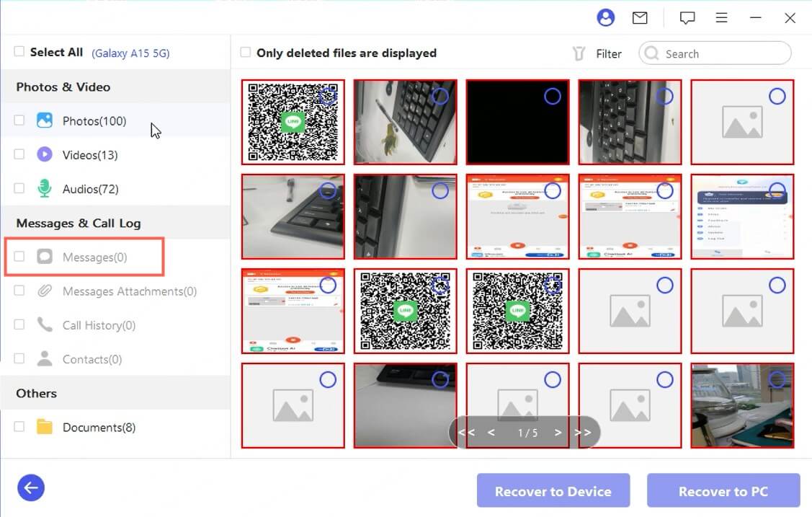This screenshot has width=812, height=517.
Task: Check the Messages Attachments(0) checkbox
Action: coord(19,290)
